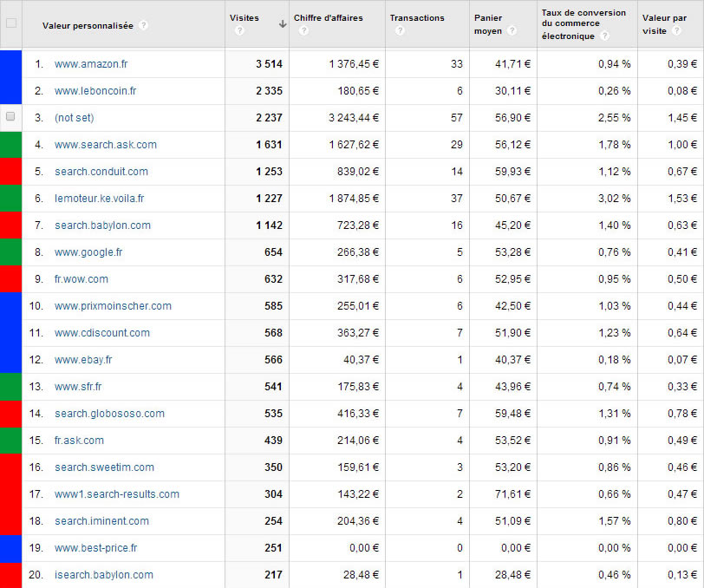Screen dimensions: 704x588
Task: Toggle the select-all checkbox in header
Action: (x=11, y=23)
